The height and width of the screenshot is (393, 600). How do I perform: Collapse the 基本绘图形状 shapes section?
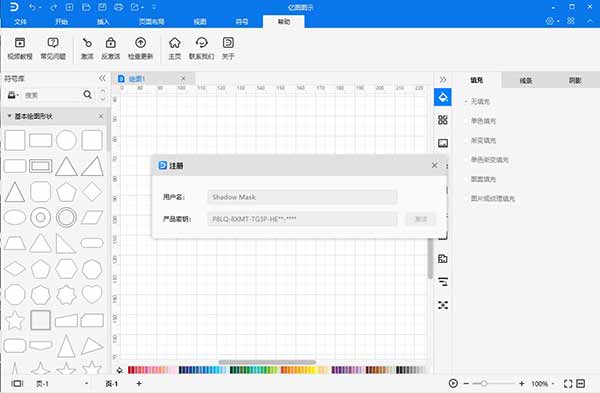tap(9, 116)
